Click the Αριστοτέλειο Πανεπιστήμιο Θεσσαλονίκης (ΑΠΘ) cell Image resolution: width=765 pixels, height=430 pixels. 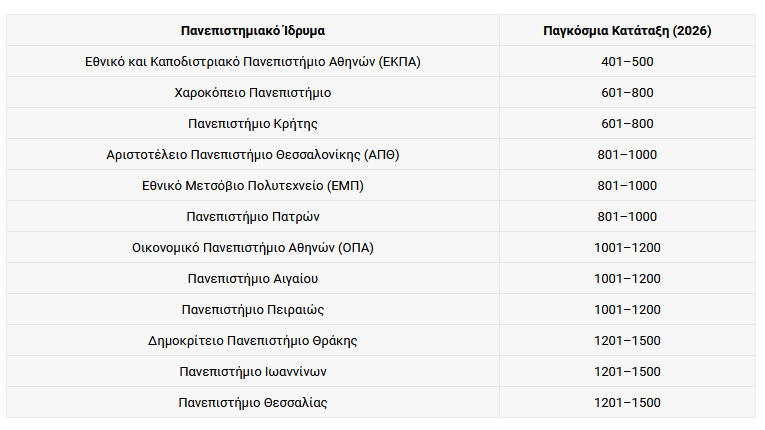[253, 154]
